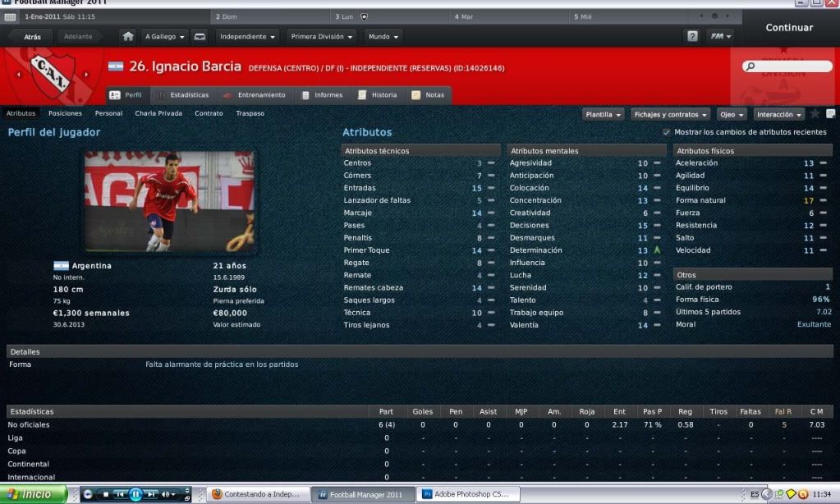This screenshot has width=840, height=504.
Task: Click the Argentina flag beside player name
Action: tap(116, 66)
